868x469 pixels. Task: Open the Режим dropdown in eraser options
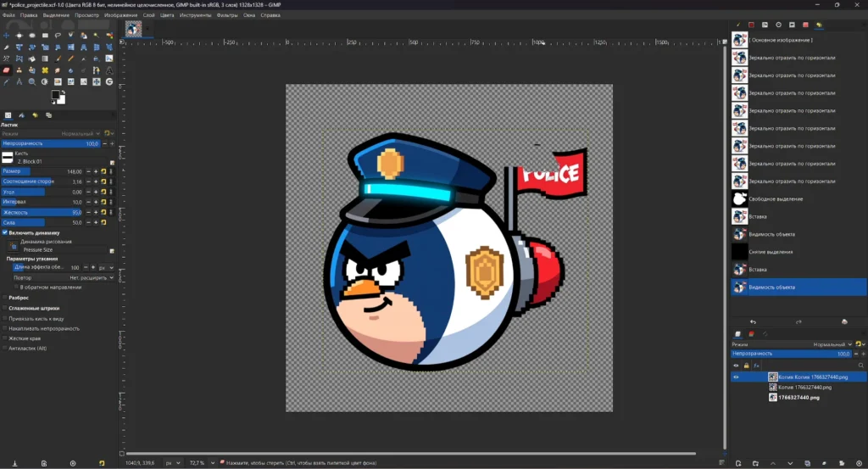pyautogui.click(x=51, y=133)
